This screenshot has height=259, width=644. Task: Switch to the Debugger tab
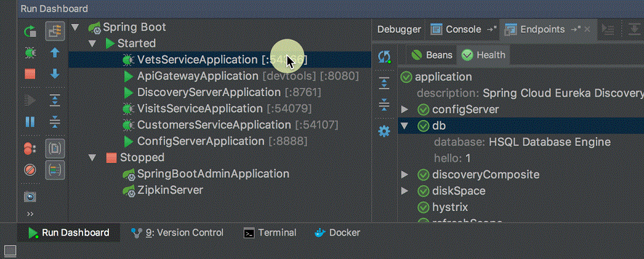point(399,30)
